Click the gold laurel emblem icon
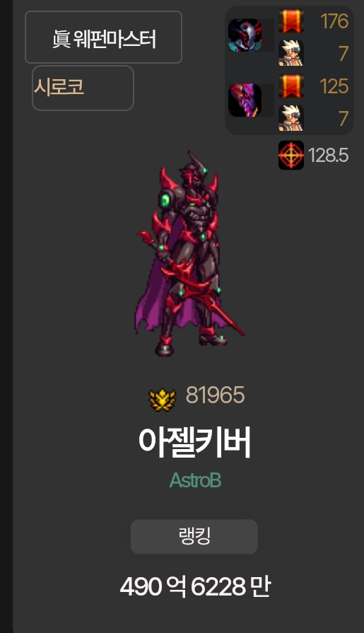Image resolution: width=364 pixels, height=633 pixels. point(163,400)
